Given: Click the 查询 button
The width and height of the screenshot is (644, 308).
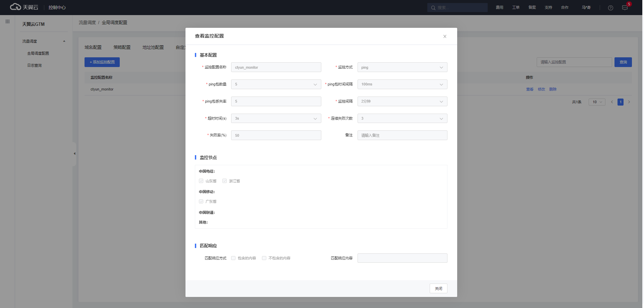Looking at the screenshot, I should [623, 62].
